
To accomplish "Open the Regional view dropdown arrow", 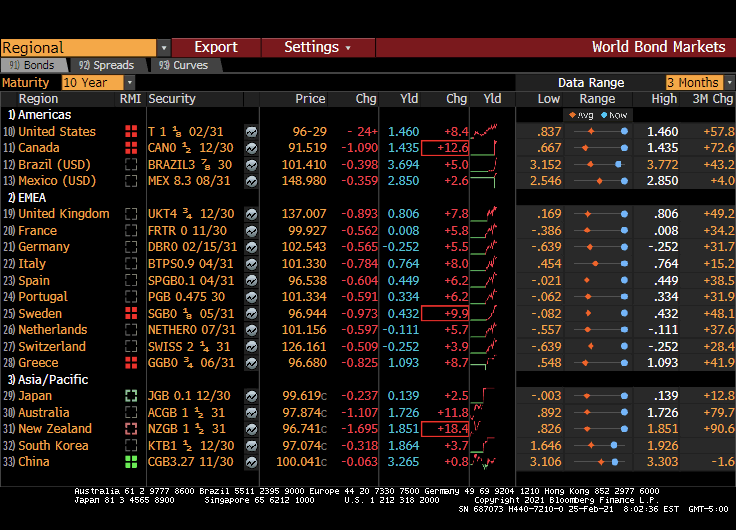I will coord(163,48).
